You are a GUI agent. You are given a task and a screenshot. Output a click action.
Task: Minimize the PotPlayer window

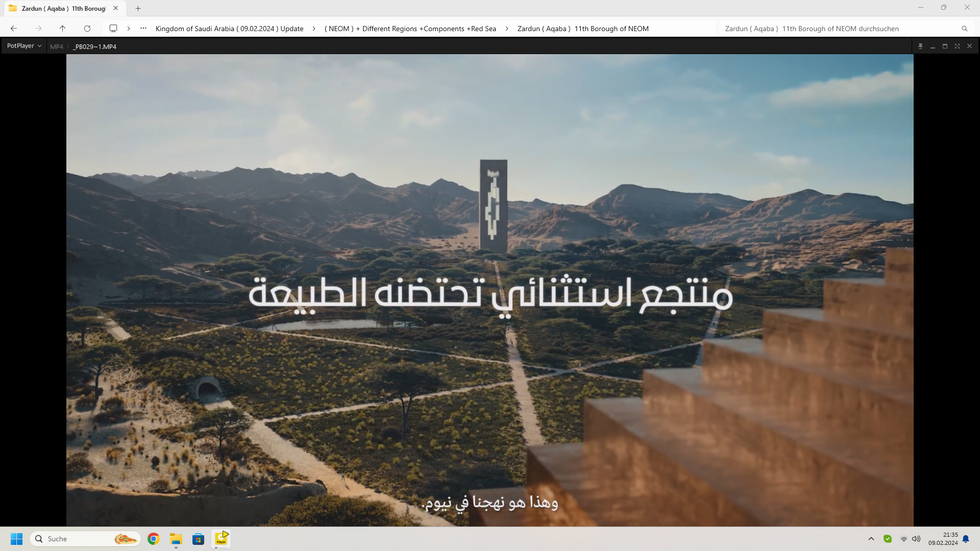click(933, 46)
